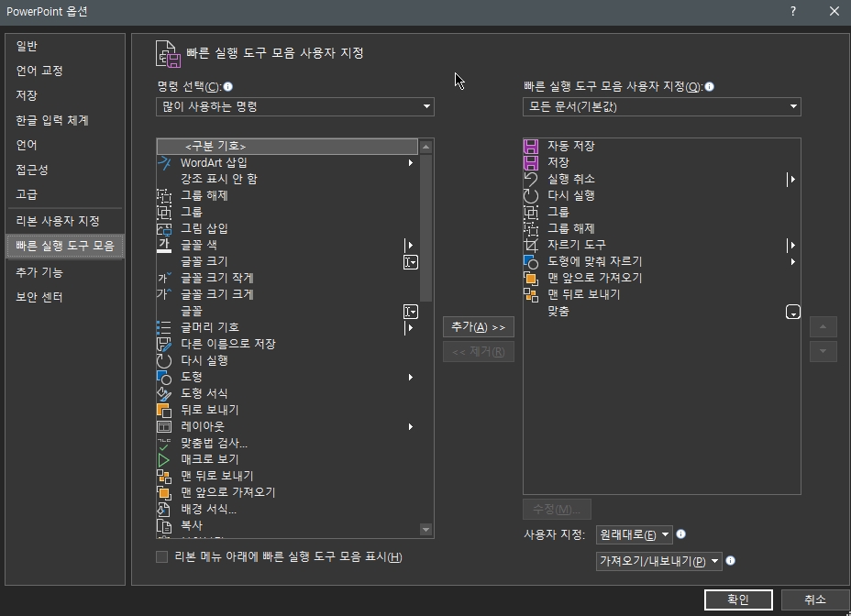Open 일반 options category

[x=64, y=46]
